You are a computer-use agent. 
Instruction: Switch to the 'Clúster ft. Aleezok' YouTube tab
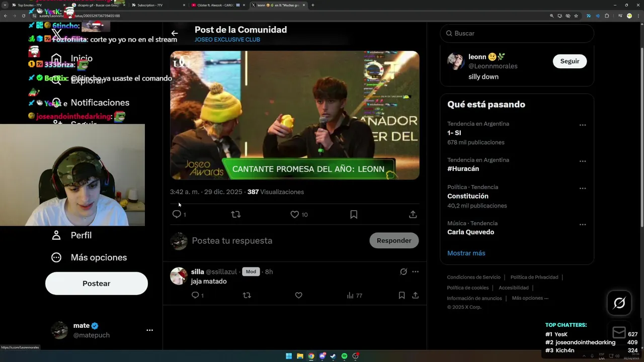click(217, 5)
